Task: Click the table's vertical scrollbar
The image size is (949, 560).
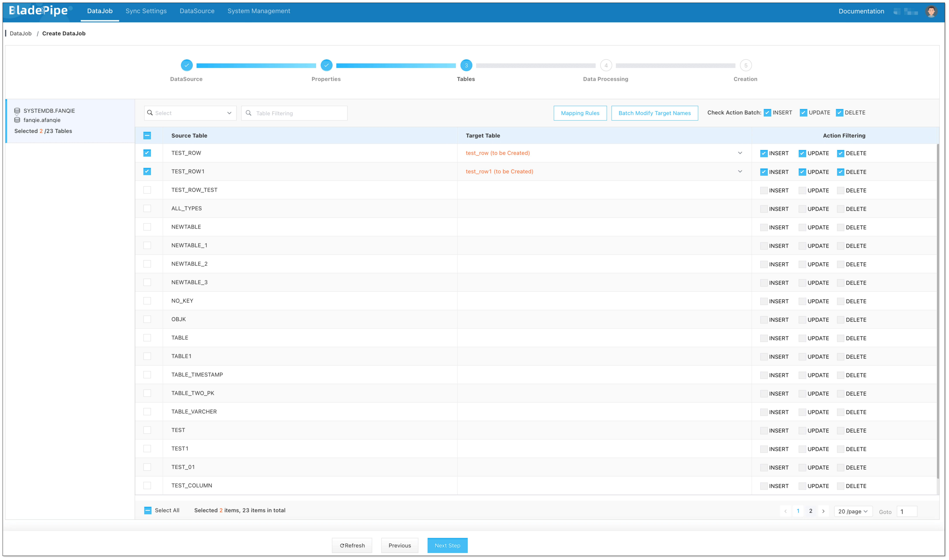Action: [x=938, y=311]
